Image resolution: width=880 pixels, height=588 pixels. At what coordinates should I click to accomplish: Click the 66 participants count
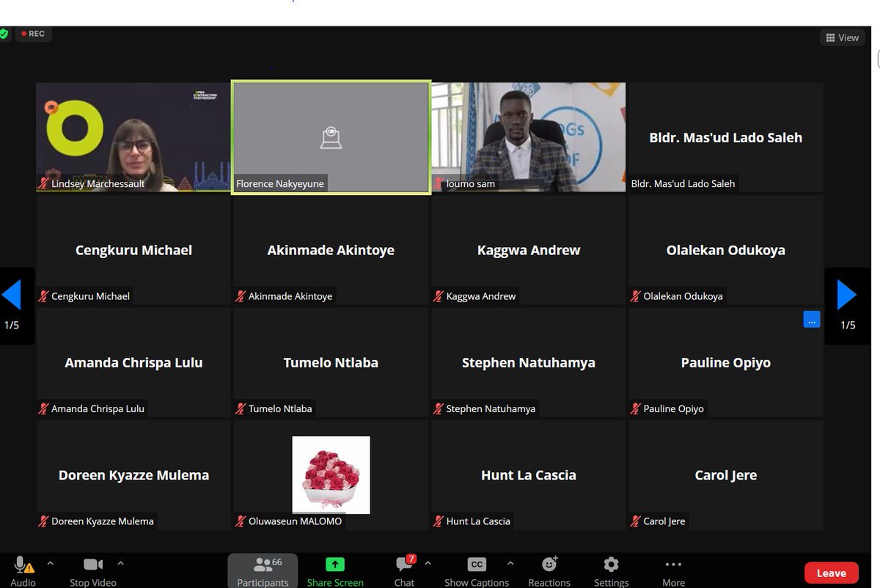pos(277,562)
